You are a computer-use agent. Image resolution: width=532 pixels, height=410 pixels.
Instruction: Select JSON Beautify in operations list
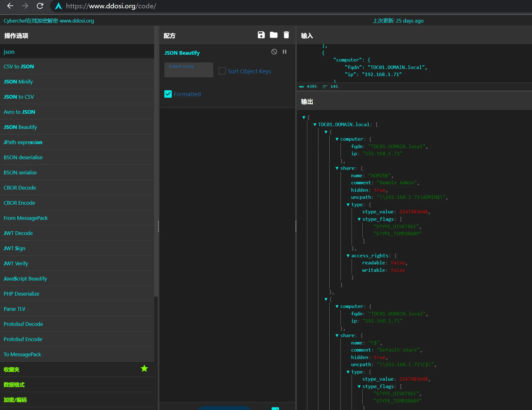77,127
